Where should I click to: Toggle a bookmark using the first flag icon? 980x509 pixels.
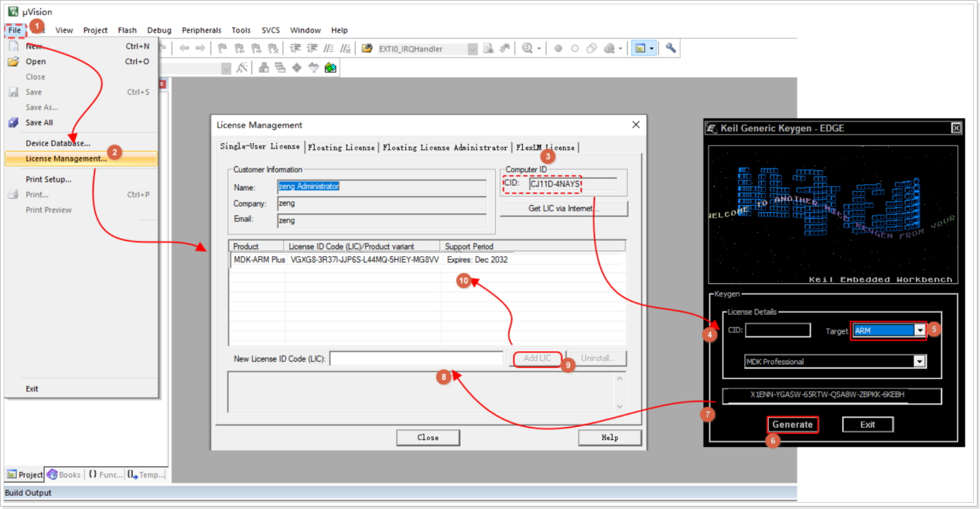tap(221, 48)
